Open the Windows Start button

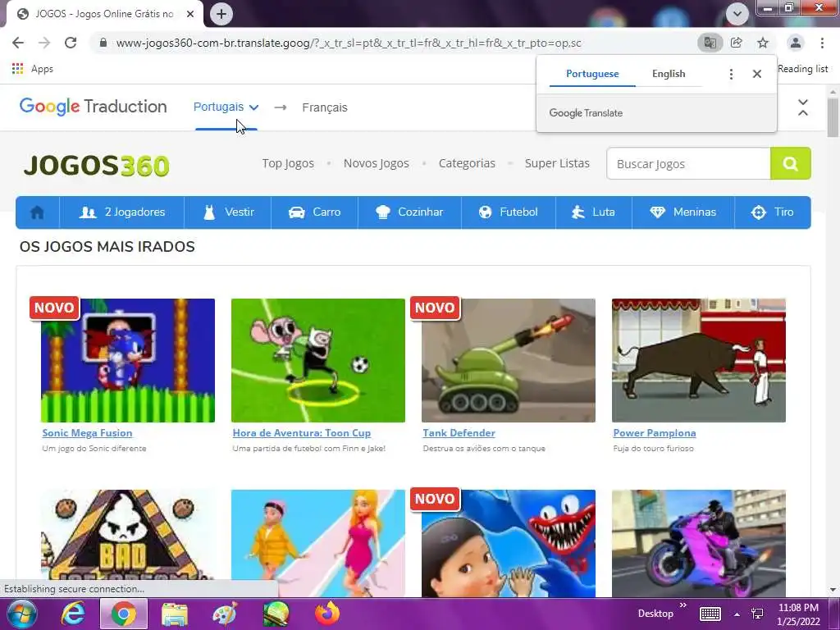(21, 614)
